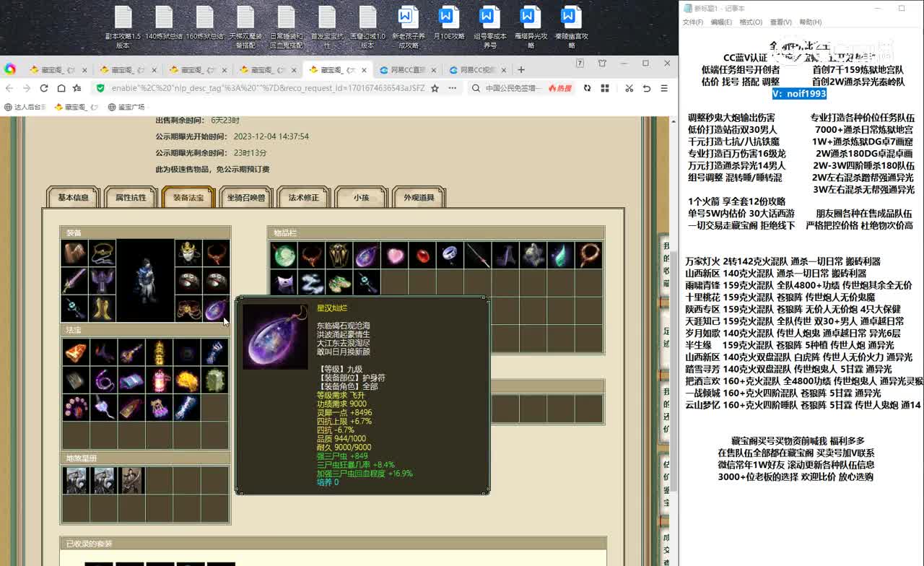924x566 pixels.
Task: Open the 副本攻略1.5版本 desktop file
Action: click(123, 27)
